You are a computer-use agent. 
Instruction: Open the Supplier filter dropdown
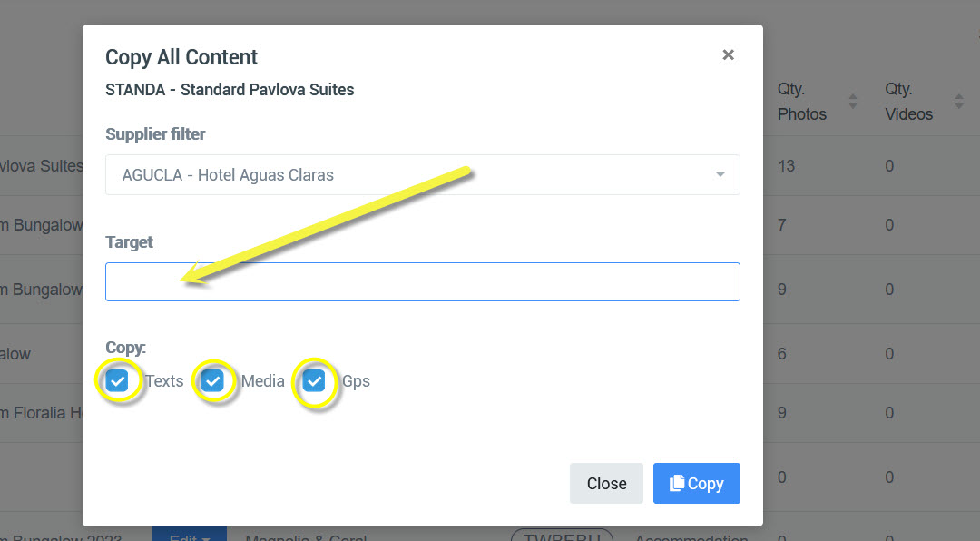tap(422, 175)
